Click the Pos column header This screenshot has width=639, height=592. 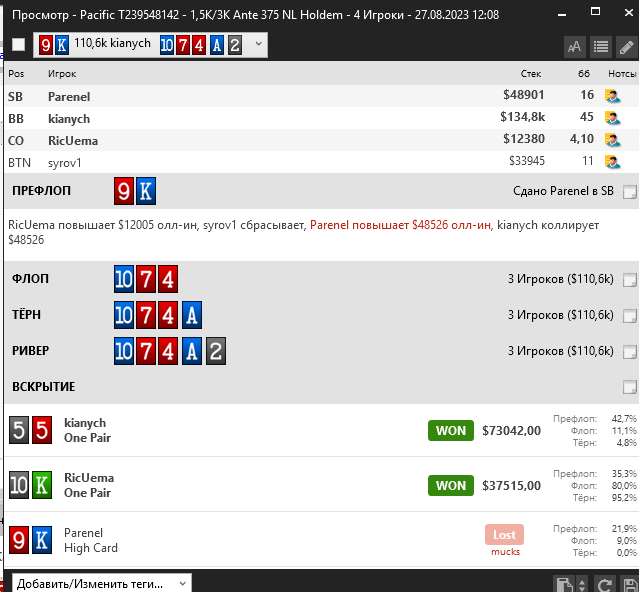[x=16, y=74]
